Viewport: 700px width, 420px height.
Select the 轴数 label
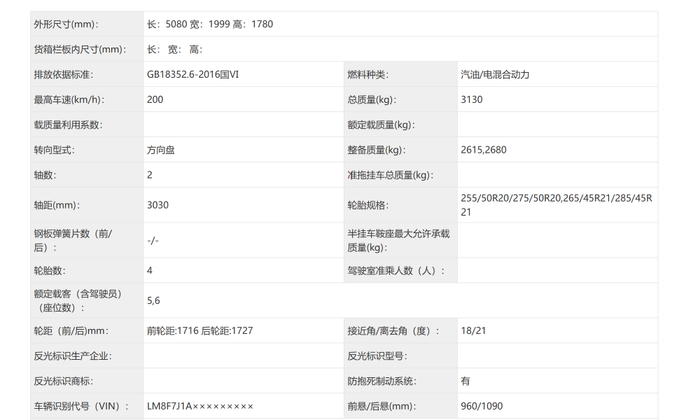(x=45, y=175)
